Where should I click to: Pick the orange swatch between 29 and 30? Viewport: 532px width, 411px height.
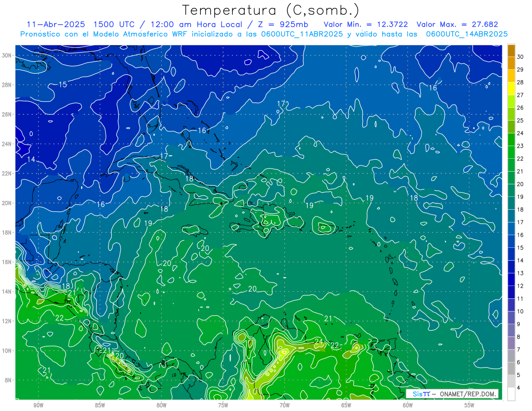tap(511, 63)
